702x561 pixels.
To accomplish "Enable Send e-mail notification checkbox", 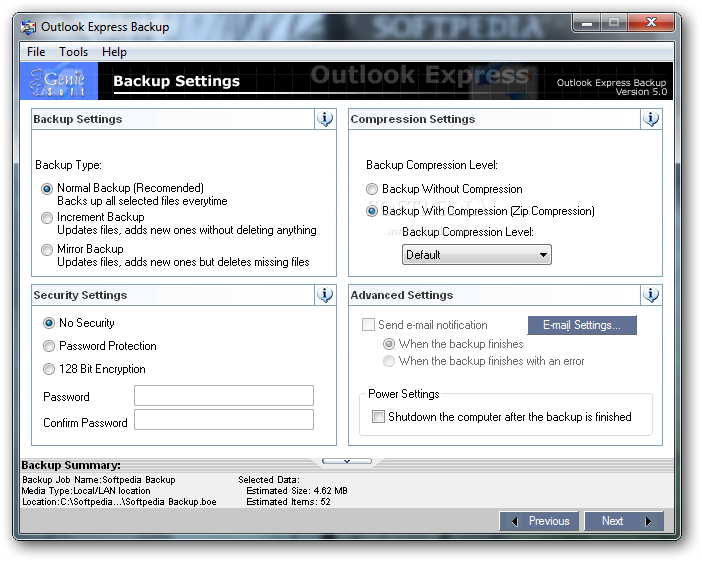I will (368, 325).
